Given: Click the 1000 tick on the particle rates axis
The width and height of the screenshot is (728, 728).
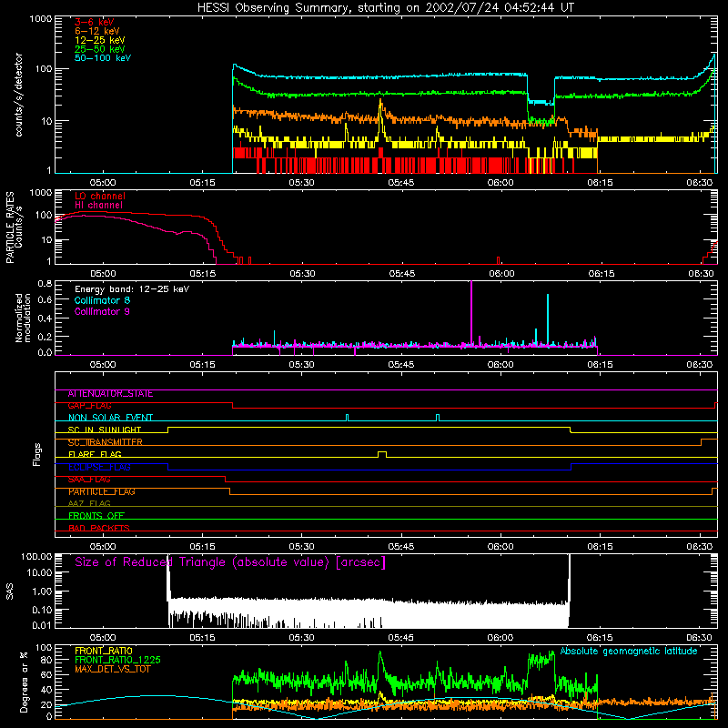Looking at the screenshot, I should click(41, 192).
